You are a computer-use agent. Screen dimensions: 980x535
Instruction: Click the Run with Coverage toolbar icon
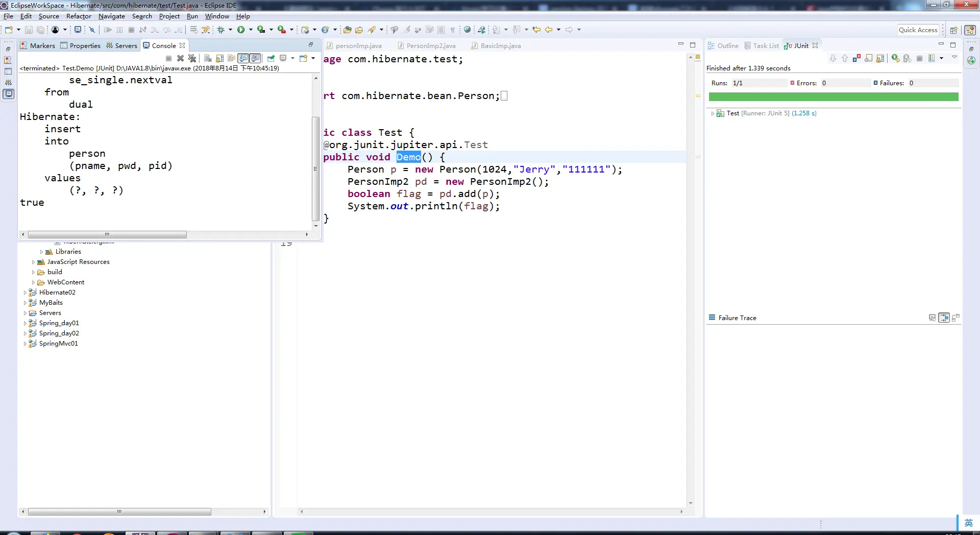(261, 30)
